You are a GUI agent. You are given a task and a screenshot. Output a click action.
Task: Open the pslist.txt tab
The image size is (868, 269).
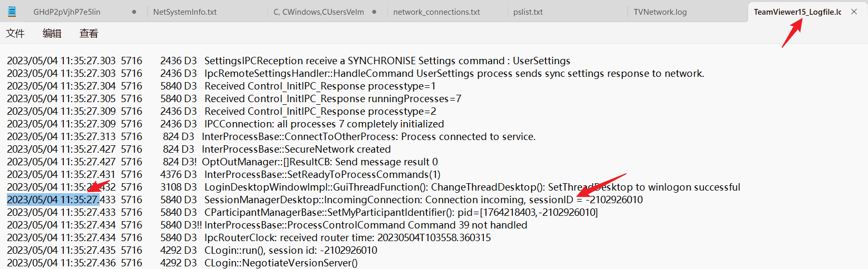click(528, 12)
